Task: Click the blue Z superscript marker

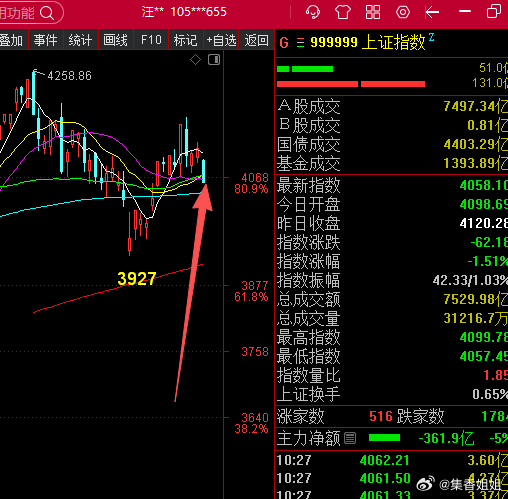Action: click(432, 37)
